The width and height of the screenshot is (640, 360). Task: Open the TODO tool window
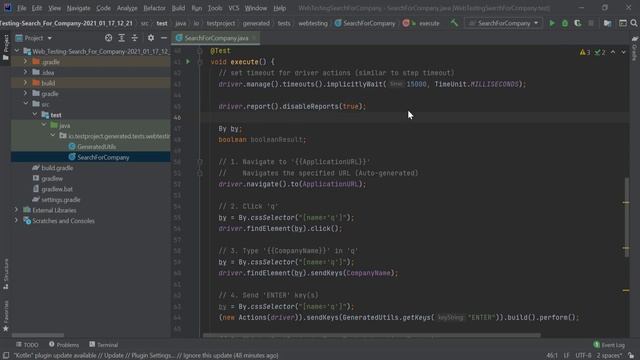tap(27, 345)
